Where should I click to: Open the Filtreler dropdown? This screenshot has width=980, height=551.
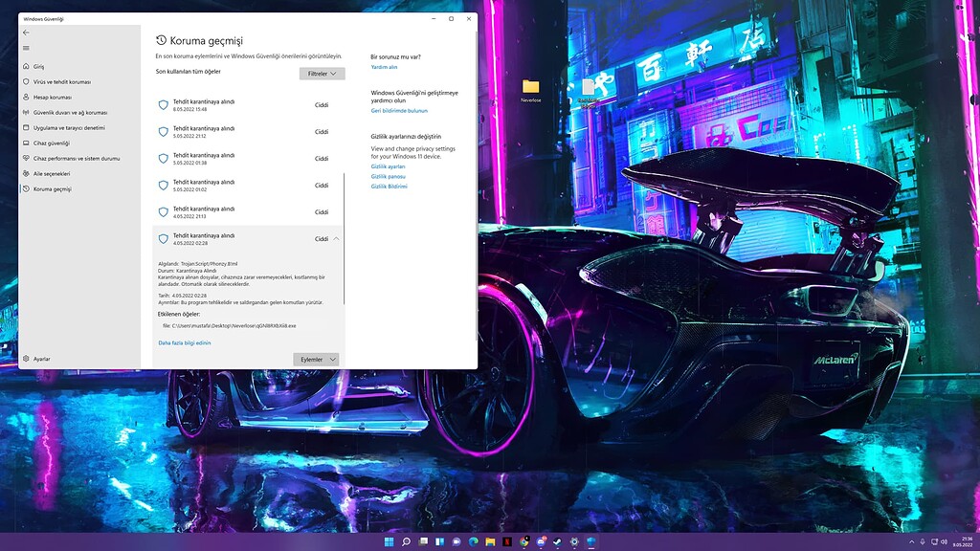(x=321, y=73)
